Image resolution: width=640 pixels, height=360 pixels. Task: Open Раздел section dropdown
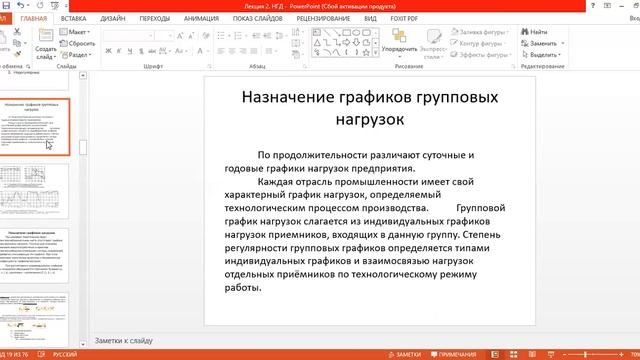[x=76, y=54]
